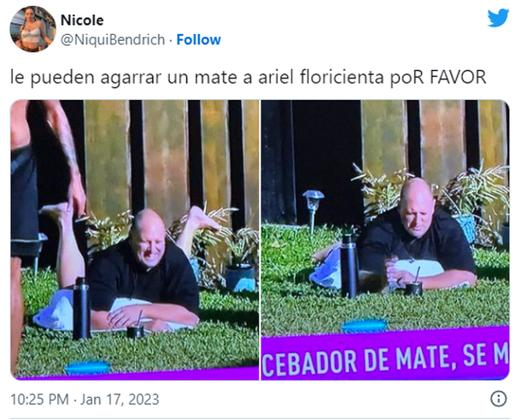
Task: Click the CEBADOR DE MATE caption banner
Action: (x=385, y=358)
